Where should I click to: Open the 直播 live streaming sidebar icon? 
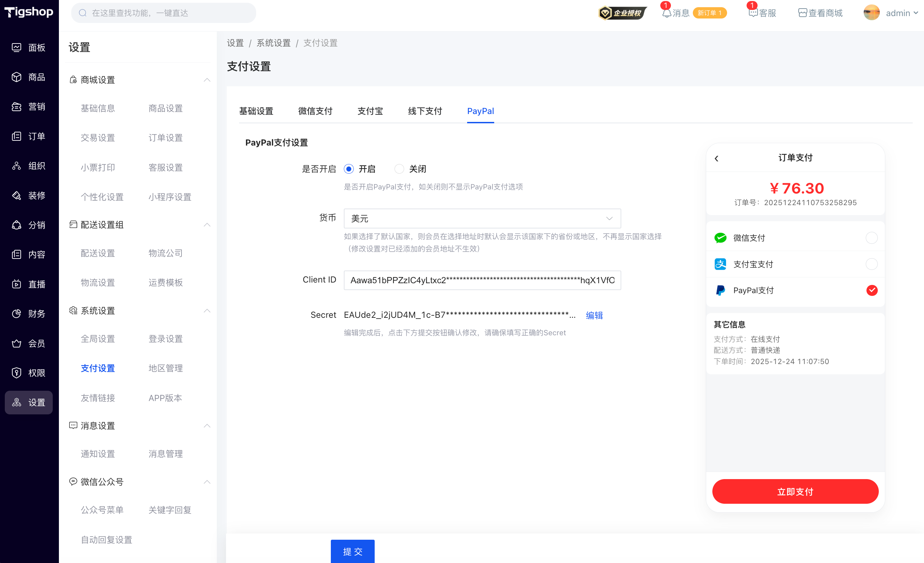(16, 284)
